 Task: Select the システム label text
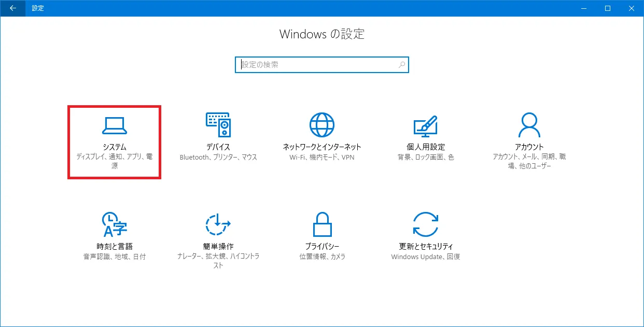[115, 147]
